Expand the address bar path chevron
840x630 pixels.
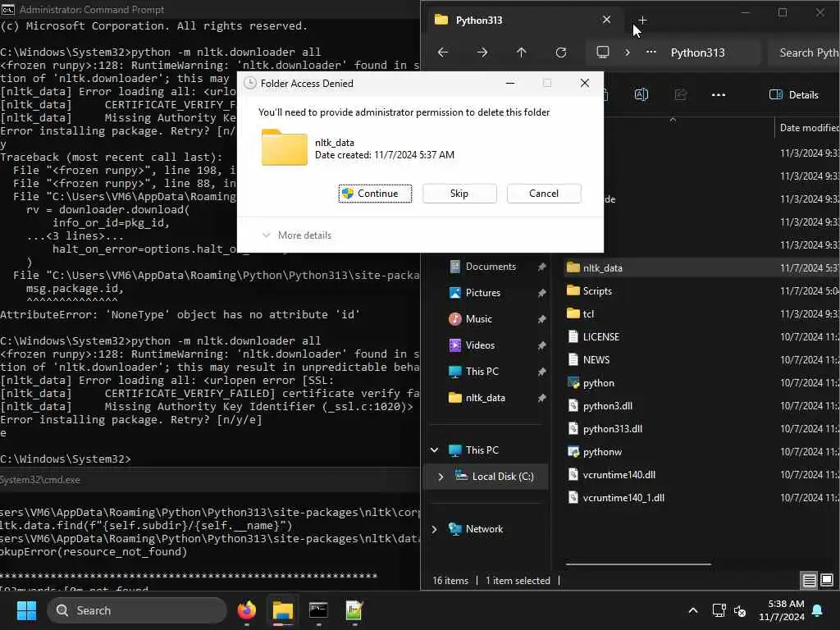point(628,52)
